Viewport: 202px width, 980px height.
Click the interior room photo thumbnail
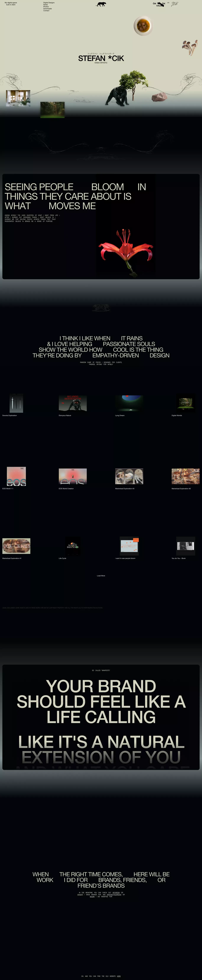[x=18, y=98]
